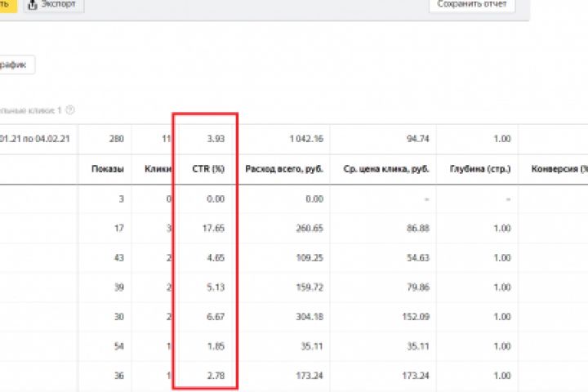The width and height of the screenshot is (588, 392).
Task: Click the Export icon button
Action: 53,5
